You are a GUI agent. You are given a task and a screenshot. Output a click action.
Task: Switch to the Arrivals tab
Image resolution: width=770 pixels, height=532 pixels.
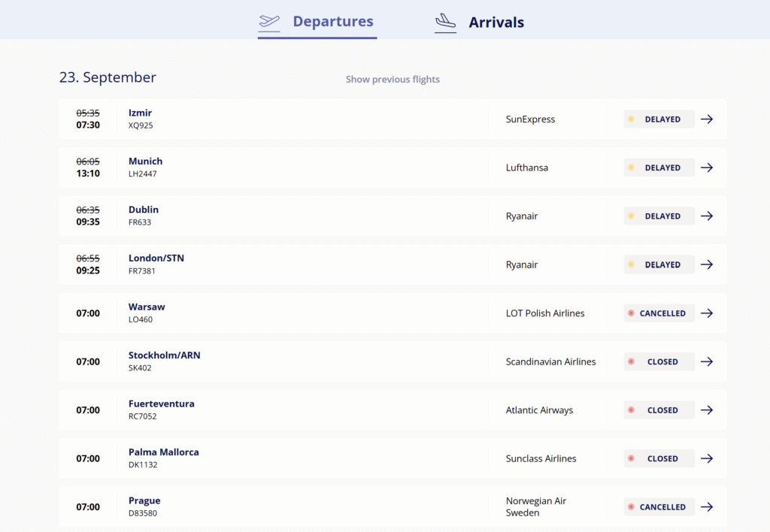click(496, 23)
